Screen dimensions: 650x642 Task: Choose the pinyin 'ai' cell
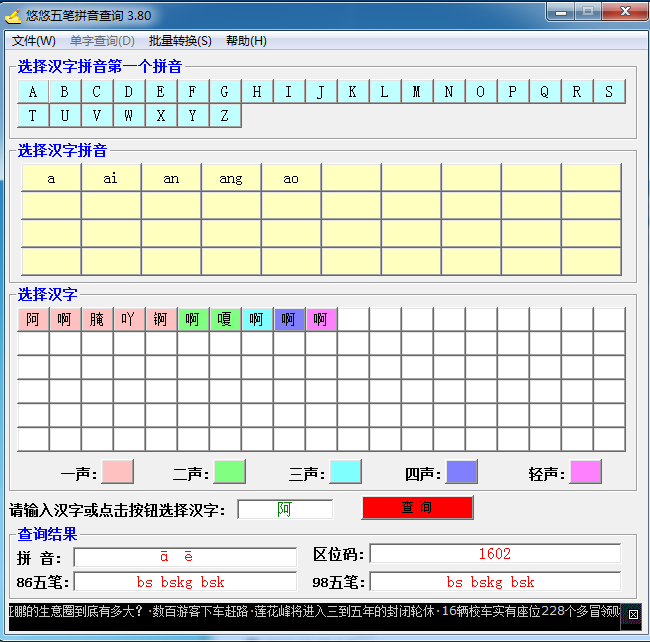(111, 178)
